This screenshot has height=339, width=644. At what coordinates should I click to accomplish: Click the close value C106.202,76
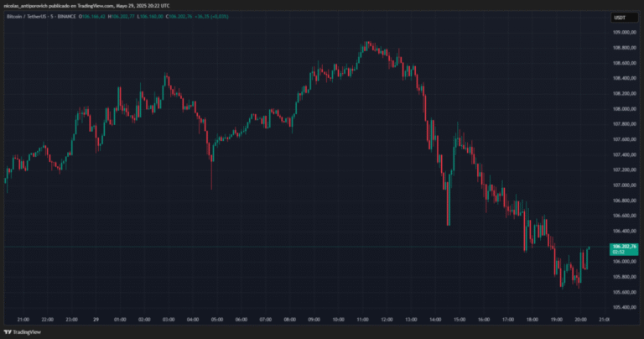coord(179,17)
